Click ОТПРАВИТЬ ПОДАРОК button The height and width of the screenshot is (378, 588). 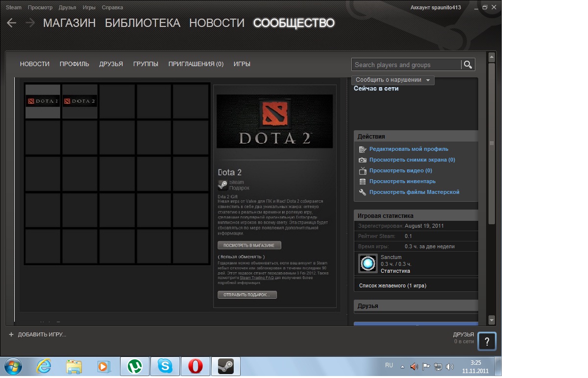[247, 295]
